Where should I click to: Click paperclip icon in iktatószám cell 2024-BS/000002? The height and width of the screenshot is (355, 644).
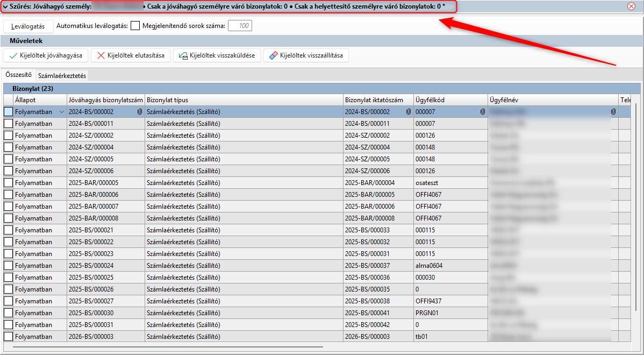(x=409, y=111)
